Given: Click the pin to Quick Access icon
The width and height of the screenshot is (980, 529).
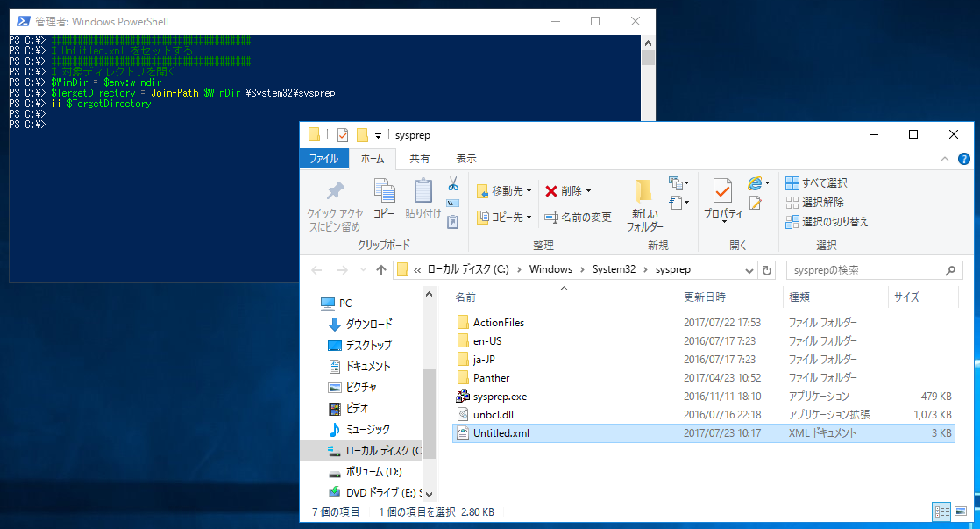Looking at the screenshot, I should 335,190.
